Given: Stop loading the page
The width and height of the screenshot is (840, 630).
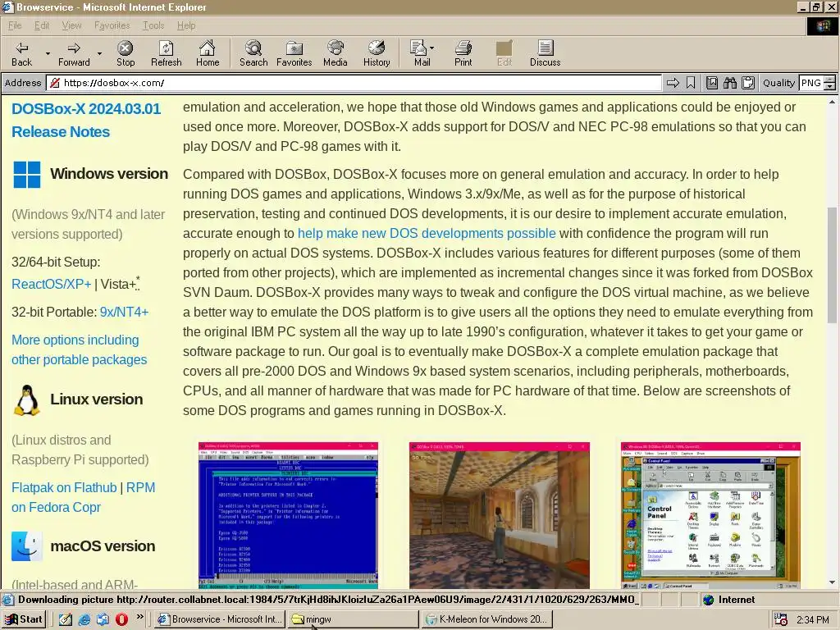Looking at the screenshot, I should click(x=126, y=53).
